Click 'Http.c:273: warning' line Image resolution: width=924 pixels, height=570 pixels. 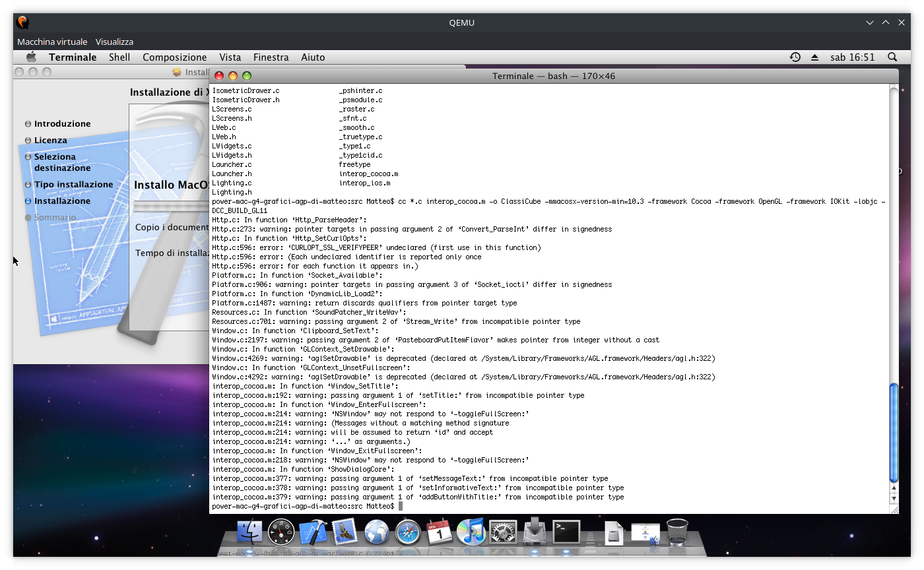412,229
